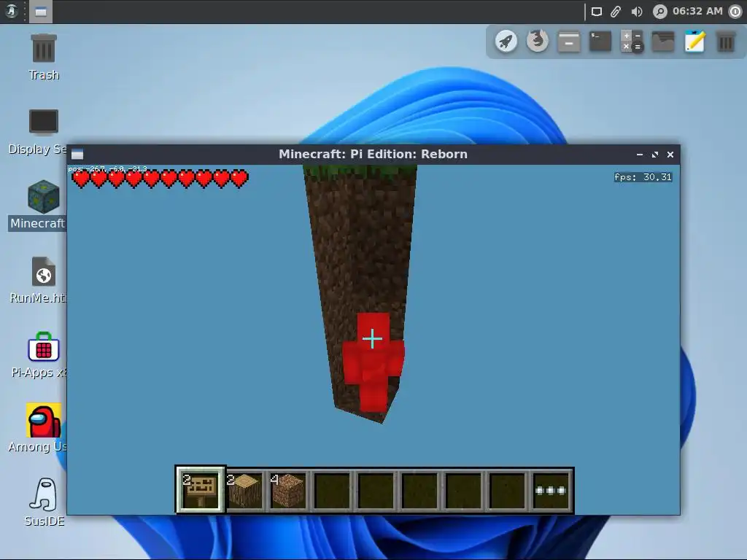Screen dimensions: 747x560
Task: Open terminal from the dock
Action: (x=600, y=42)
